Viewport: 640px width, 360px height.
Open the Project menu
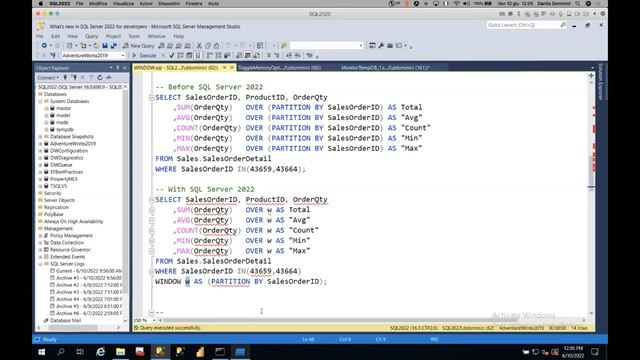coord(113,36)
